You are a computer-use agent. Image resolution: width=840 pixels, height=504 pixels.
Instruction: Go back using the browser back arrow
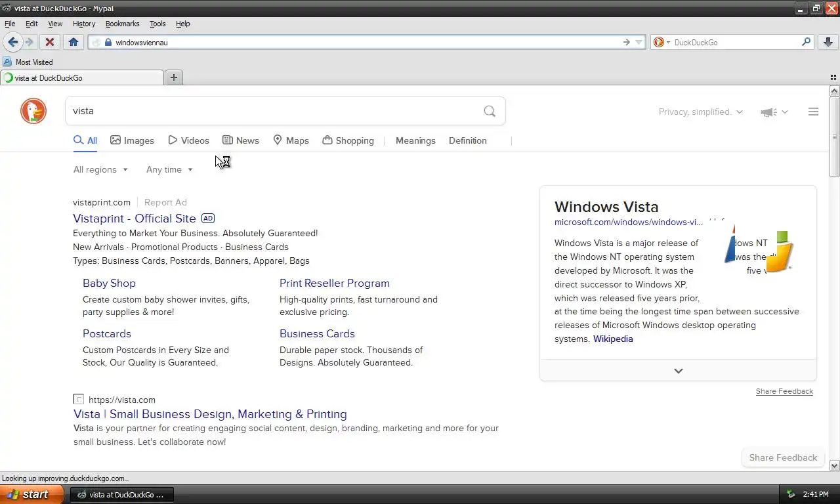(x=12, y=42)
